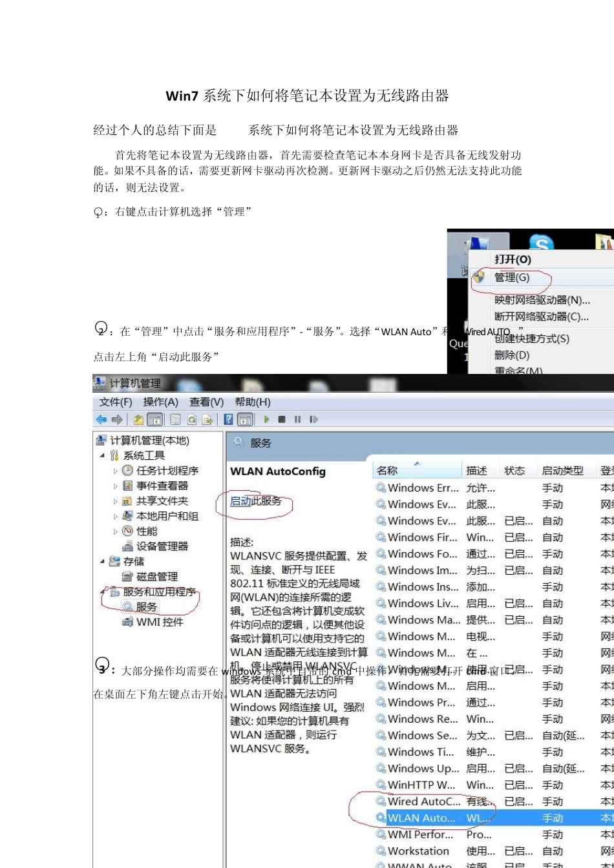Open the 文件(F) menu
The height and width of the screenshot is (868, 614).
(x=115, y=402)
